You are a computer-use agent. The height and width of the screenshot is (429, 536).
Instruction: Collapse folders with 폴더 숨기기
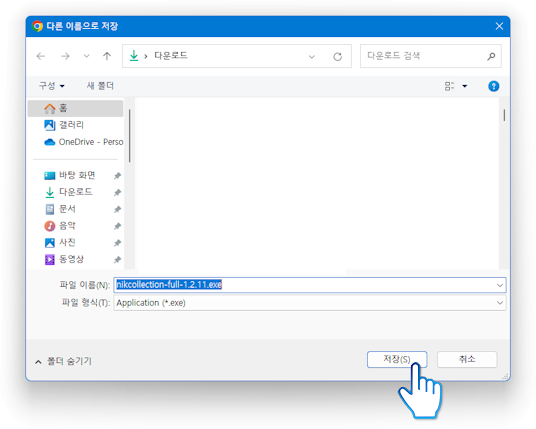coord(63,361)
